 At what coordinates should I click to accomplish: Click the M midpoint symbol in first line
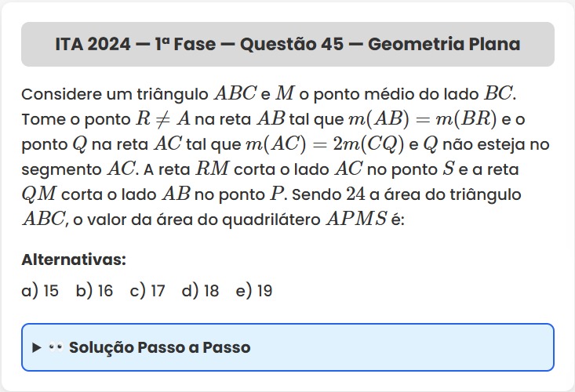286,94
